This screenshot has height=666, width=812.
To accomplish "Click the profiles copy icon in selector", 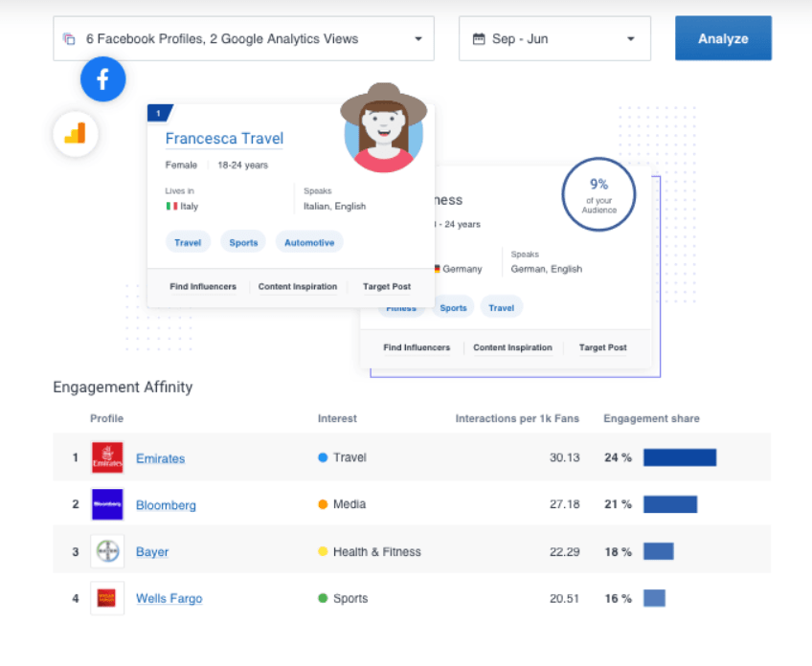I will tap(69, 39).
